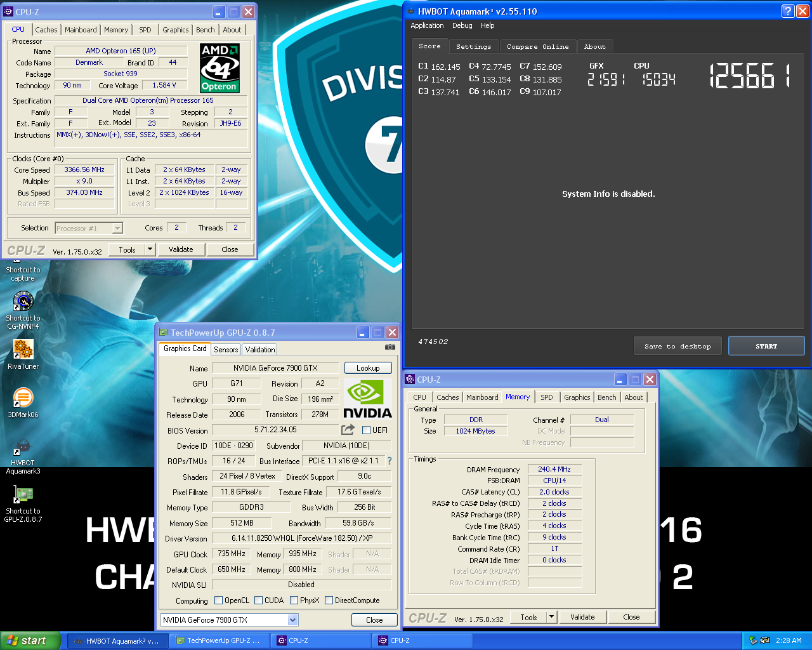This screenshot has height=650, width=812.
Task: Click Validate in CPU-Z Memory window
Action: 582,616
